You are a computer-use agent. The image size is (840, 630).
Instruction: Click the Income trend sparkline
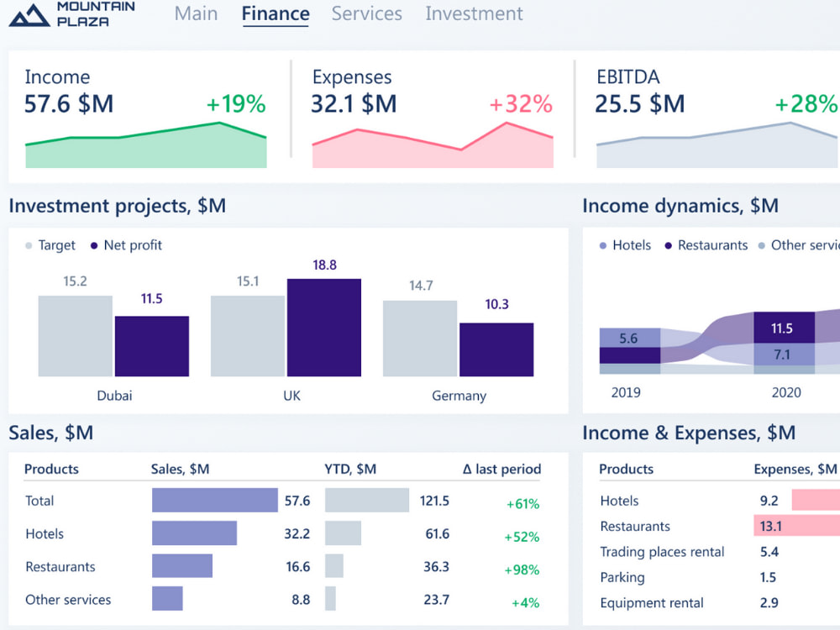point(145,147)
